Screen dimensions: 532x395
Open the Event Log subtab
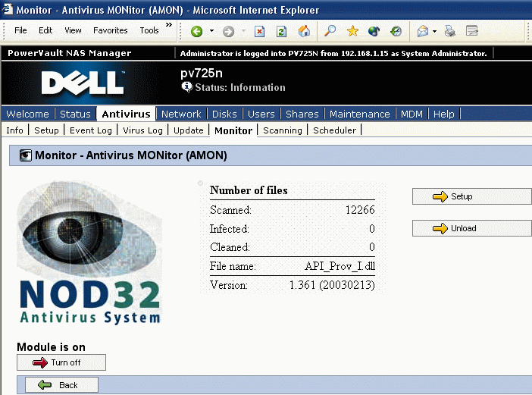pos(91,130)
